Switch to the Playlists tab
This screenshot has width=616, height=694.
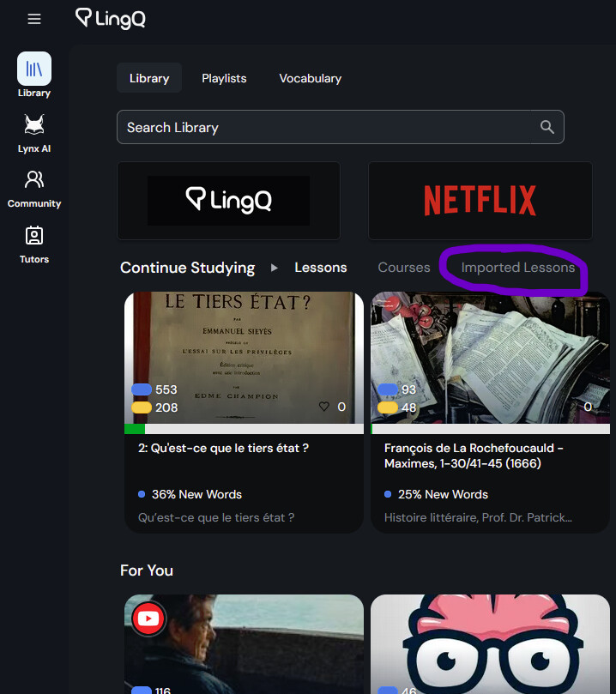tap(224, 78)
